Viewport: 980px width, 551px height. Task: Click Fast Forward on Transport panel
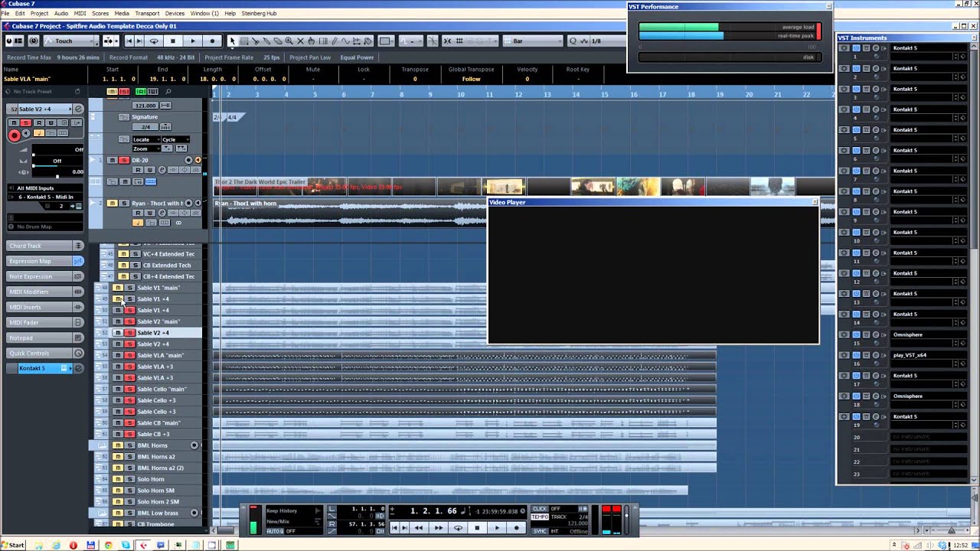pos(439,528)
